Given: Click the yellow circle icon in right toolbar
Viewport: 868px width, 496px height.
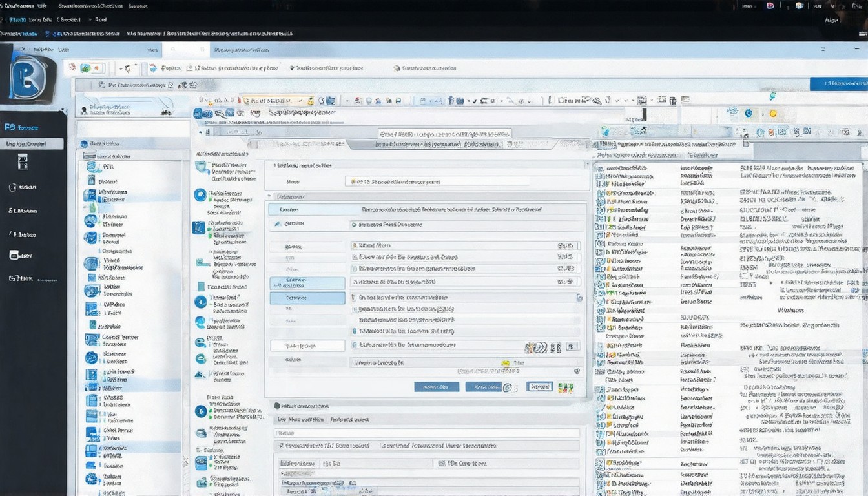Looking at the screenshot, I should click(x=772, y=114).
